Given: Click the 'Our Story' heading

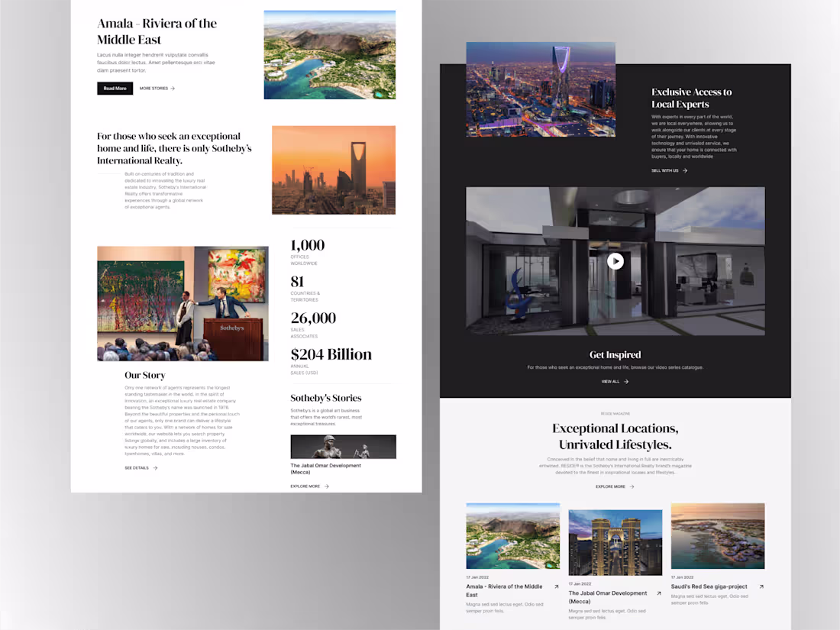Looking at the screenshot, I should pyautogui.click(x=144, y=375).
